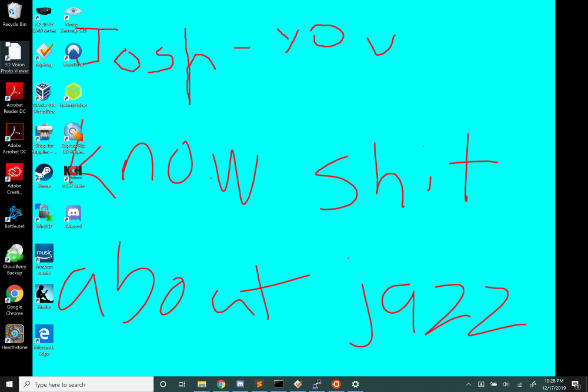
Task: Switch to Ubuntu app in taskbar
Action: coord(336,384)
